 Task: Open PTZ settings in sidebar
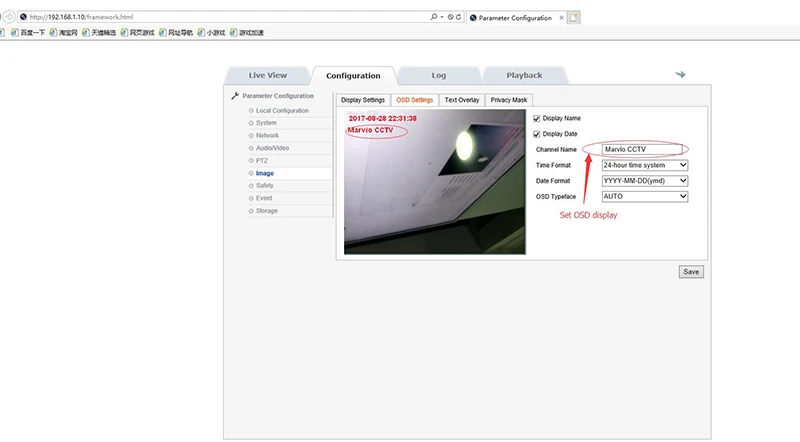262,161
